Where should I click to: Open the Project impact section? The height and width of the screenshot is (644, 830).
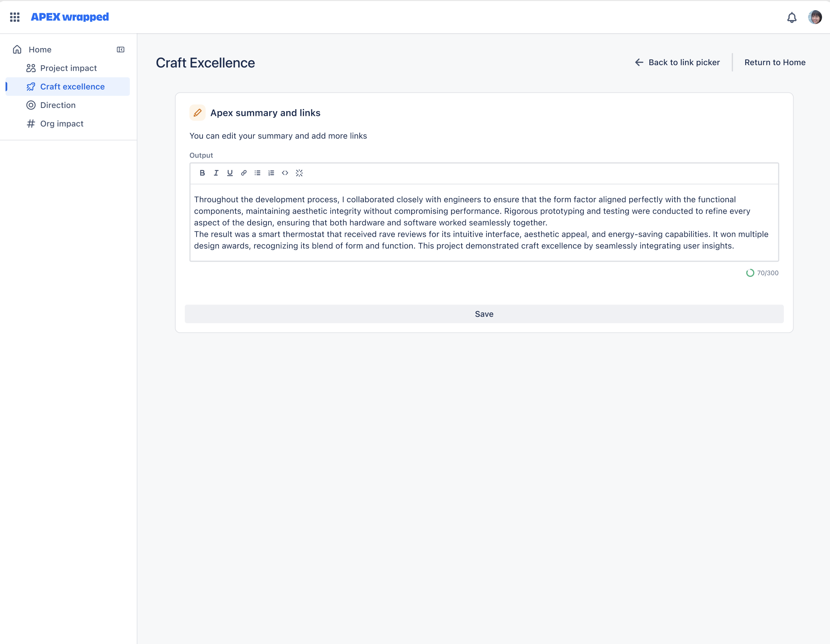click(x=69, y=69)
